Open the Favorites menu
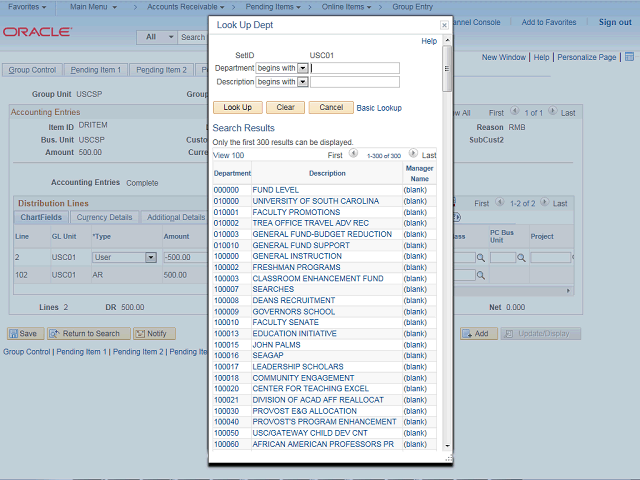640x480 pixels. point(27,7)
